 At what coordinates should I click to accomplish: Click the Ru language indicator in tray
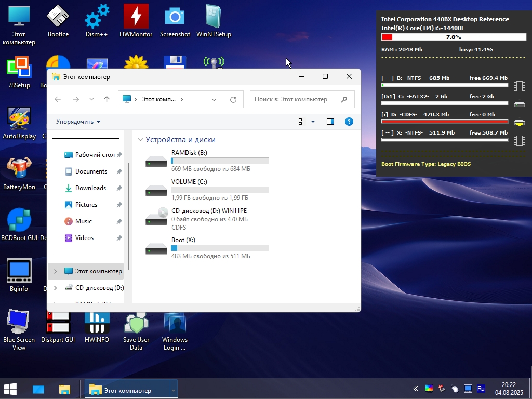(x=481, y=389)
